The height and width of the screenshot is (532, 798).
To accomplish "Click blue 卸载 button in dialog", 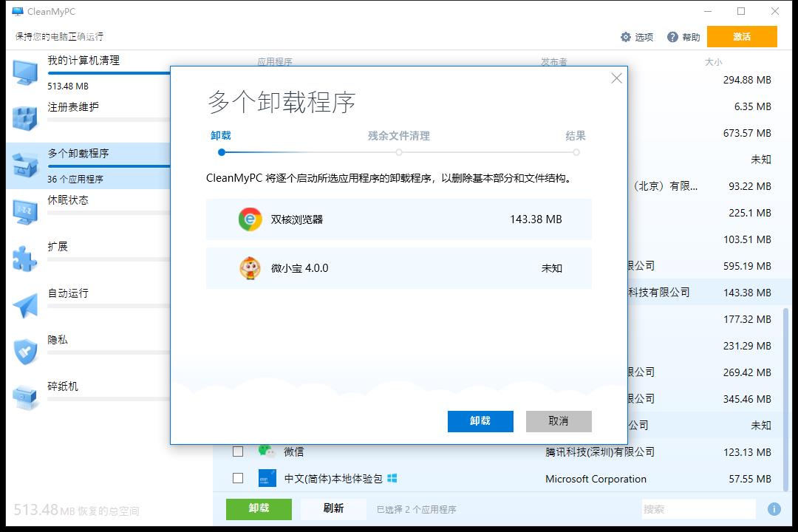I will click(480, 421).
